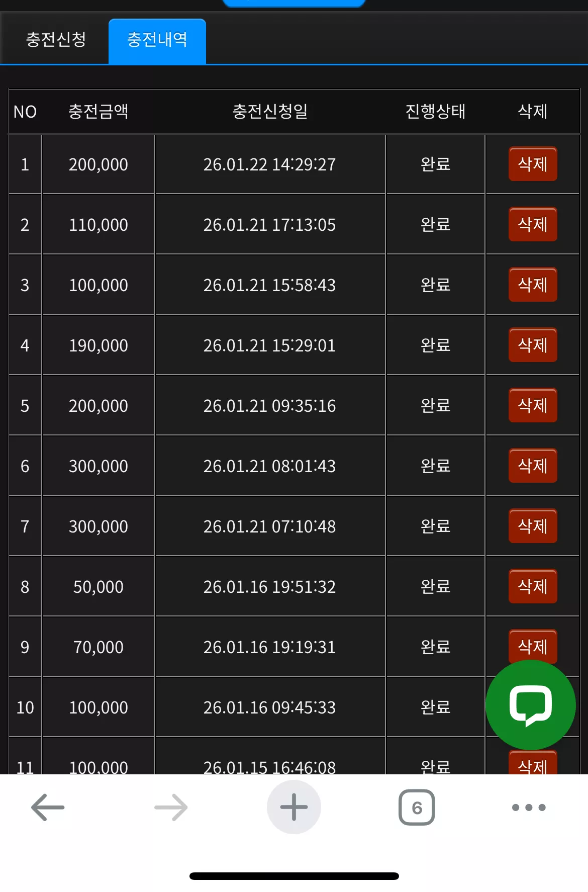The height and width of the screenshot is (892, 588).
Task: Delete row 2 with 110,000 charge
Action: [x=533, y=224]
